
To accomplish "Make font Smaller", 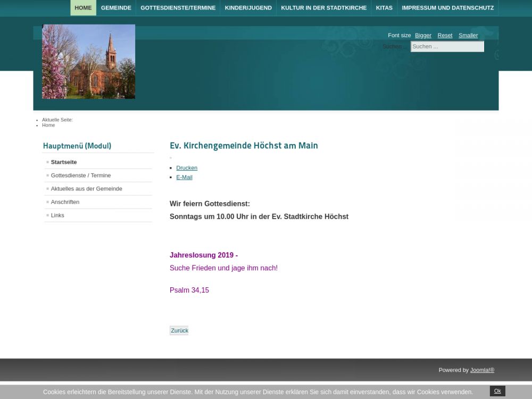I will tap(468, 36).
